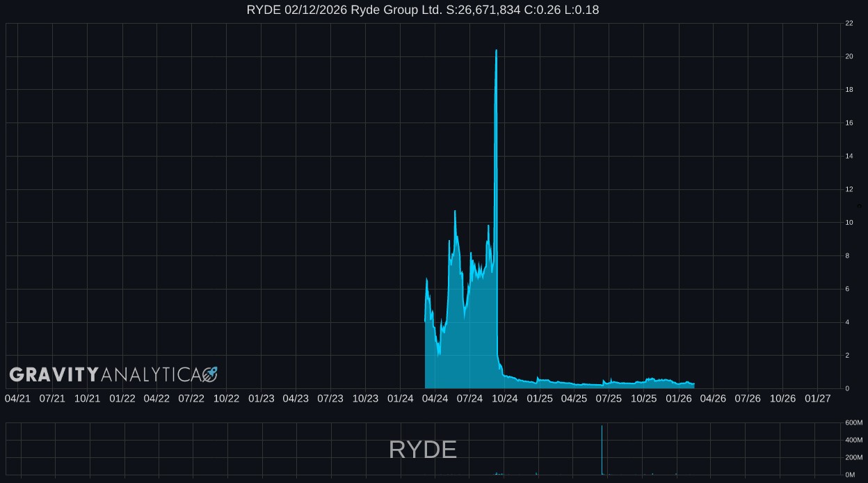Viewport: 868px width, 483px height.
Task: Select the 01/25 date label on x-axis
Action: click(x=539, y=399)
